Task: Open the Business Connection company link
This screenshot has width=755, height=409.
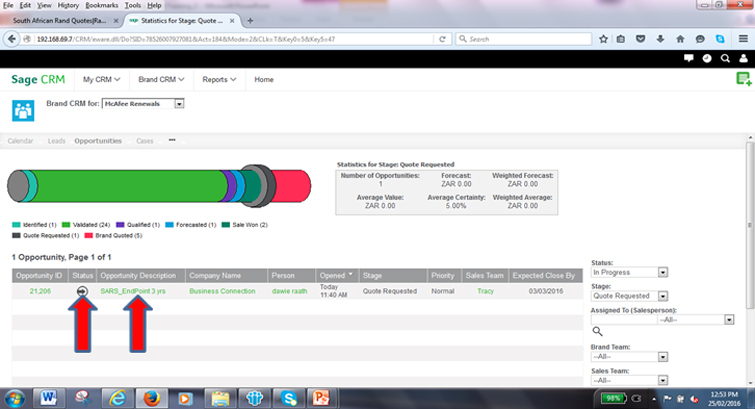Action: 222,291
